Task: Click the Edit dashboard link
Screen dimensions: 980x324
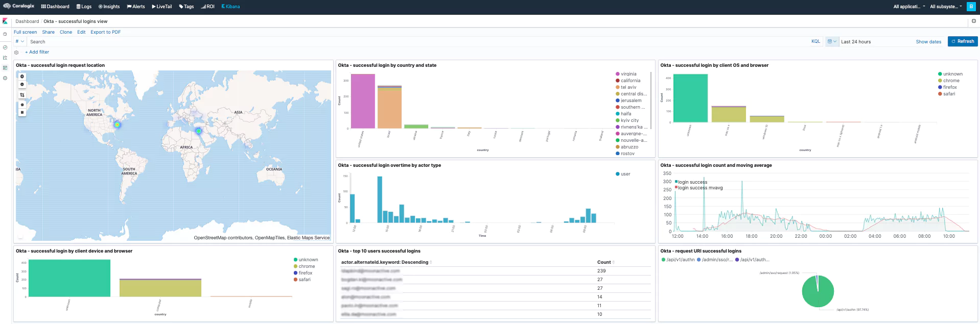Action: point(81,32)
